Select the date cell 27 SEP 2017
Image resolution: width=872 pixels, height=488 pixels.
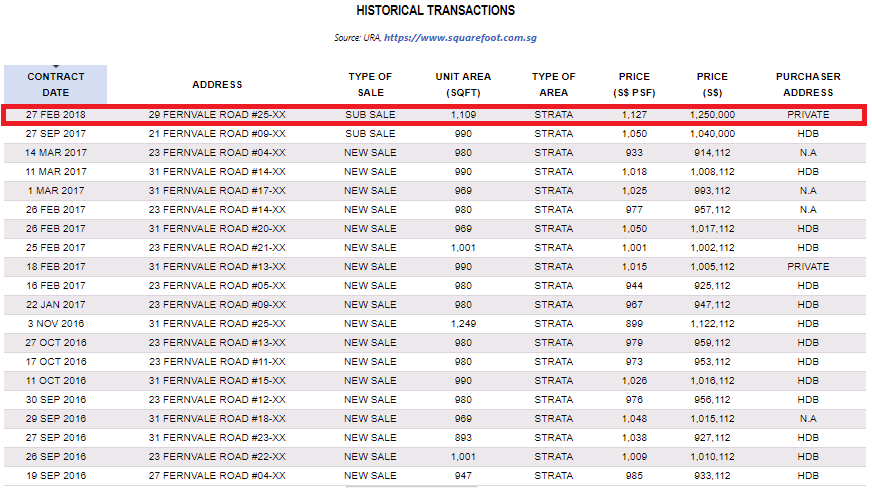pyautogui.click(x=56, y=133)
